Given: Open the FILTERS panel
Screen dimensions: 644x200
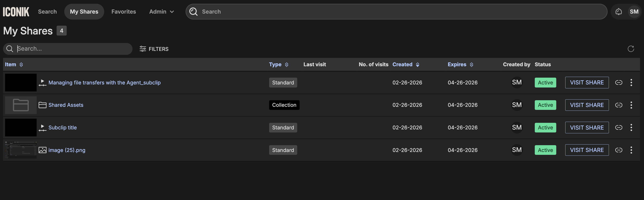Looking at the screenshot, I should click(154, 49).
